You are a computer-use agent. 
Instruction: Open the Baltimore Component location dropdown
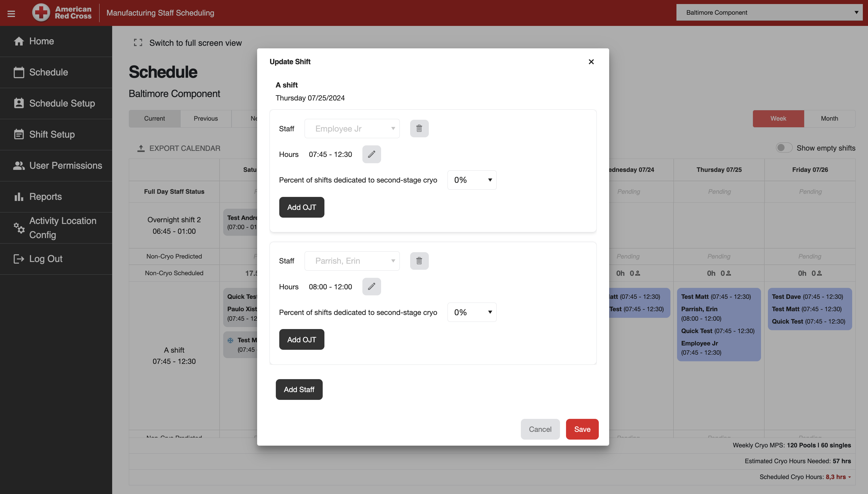point(769,13)
